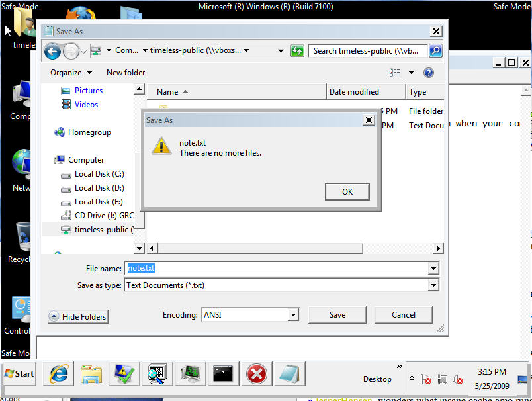
Task: Click the Action Center flag tray icon
Action: click(x=425, y=379)
